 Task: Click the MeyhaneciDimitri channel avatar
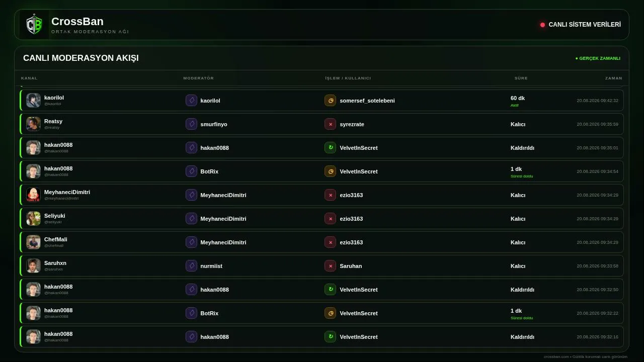(33, 195)
